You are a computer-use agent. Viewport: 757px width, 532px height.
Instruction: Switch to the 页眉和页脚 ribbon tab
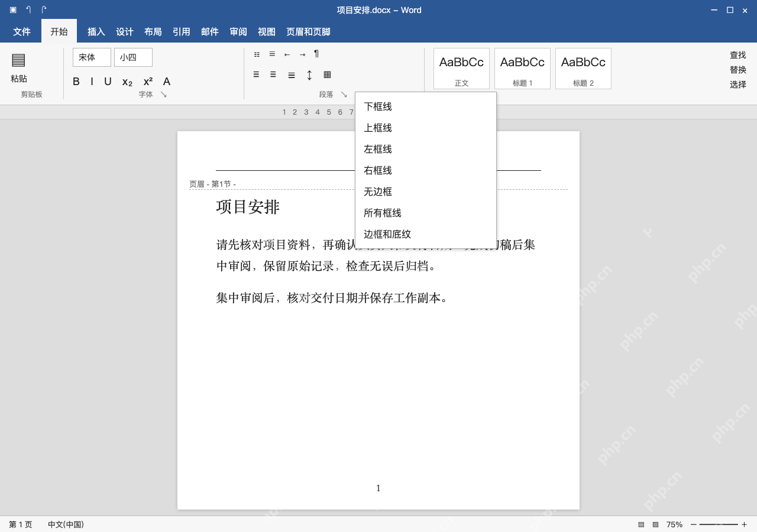click(x=308, y=32)
